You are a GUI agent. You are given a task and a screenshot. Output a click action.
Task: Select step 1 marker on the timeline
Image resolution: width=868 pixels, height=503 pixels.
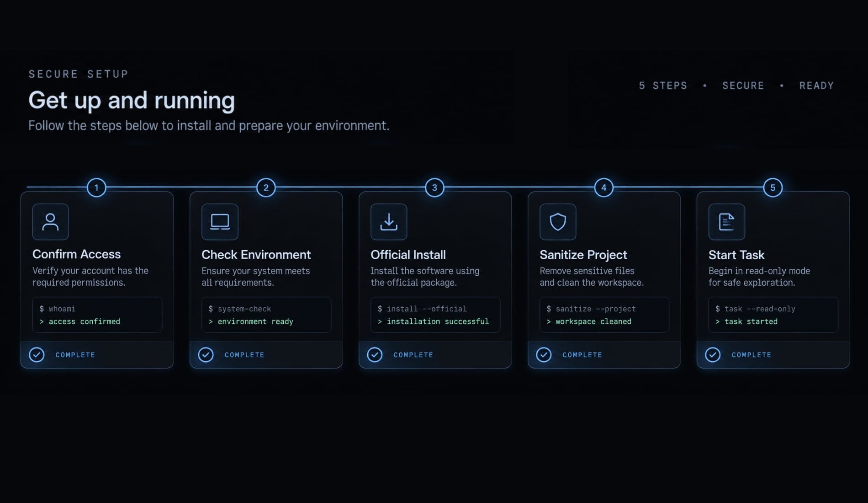pos(96,187)
